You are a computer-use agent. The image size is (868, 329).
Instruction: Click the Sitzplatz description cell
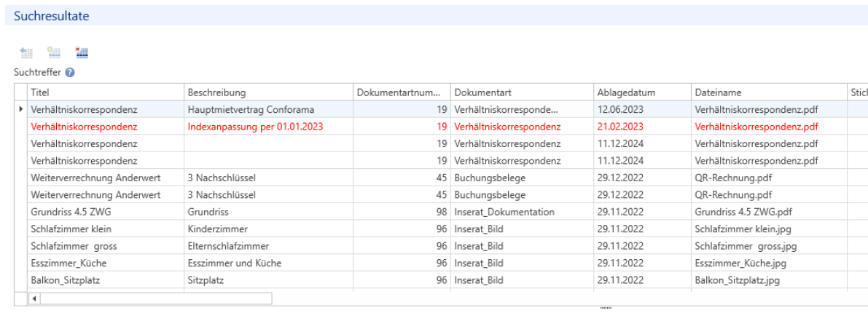coord(268,280)
